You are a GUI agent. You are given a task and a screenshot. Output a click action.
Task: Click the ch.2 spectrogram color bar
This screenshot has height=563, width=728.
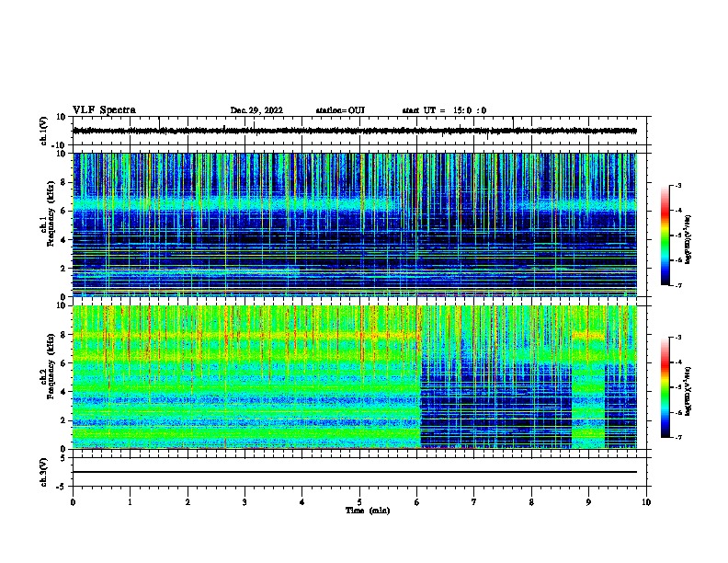coord(665,387)
